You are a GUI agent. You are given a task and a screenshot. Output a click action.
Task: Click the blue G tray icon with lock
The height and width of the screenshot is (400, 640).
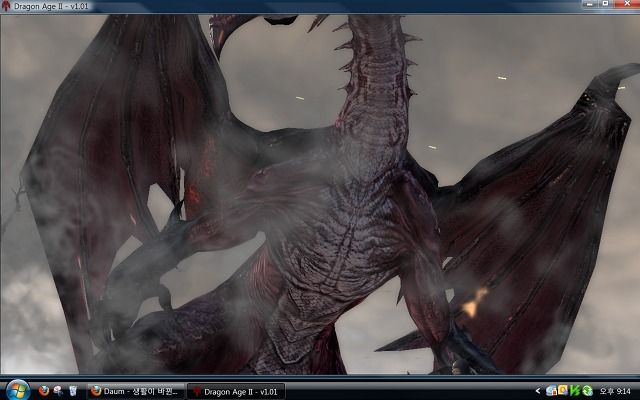tap(551, 391)
